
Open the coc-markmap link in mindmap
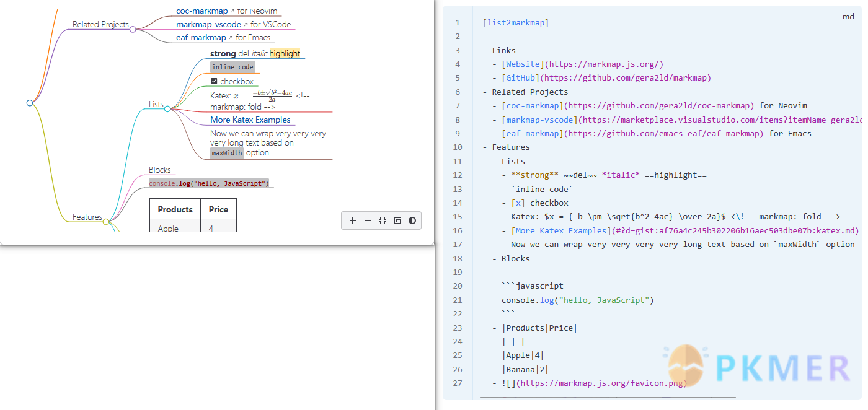[x=201, y=11]
